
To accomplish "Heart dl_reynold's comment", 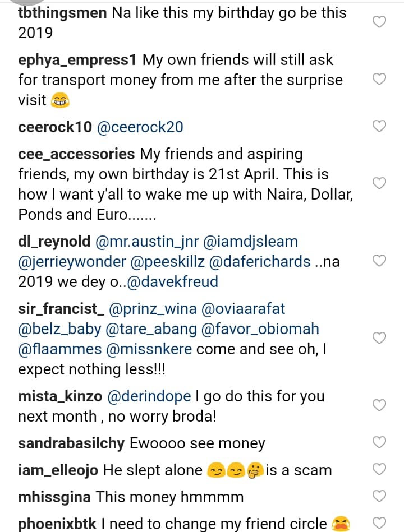I will pos(380,261).
